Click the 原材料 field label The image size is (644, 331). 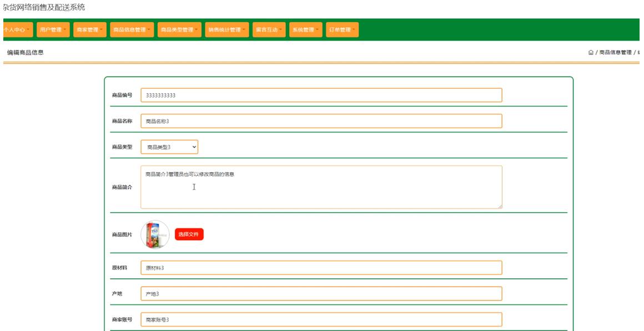pyautogui.click(x=119, y=268)
